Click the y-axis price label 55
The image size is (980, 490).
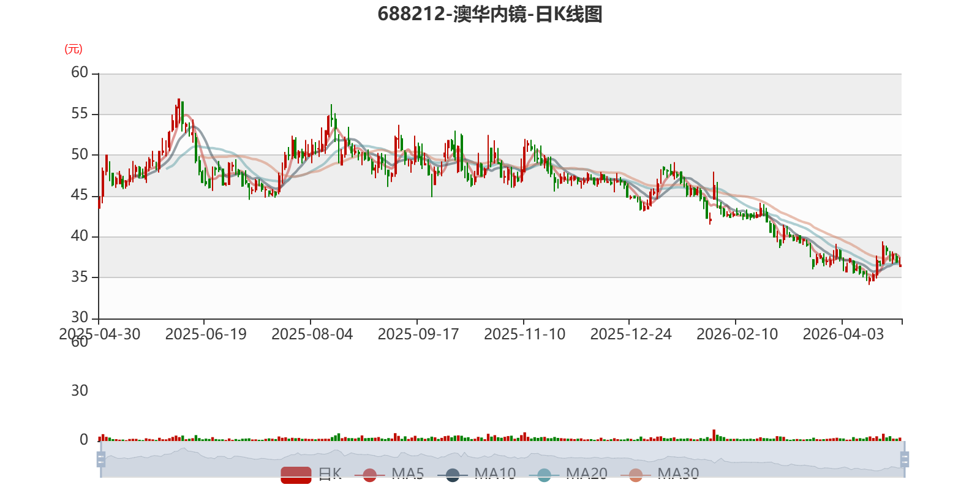tap(80, 114)
